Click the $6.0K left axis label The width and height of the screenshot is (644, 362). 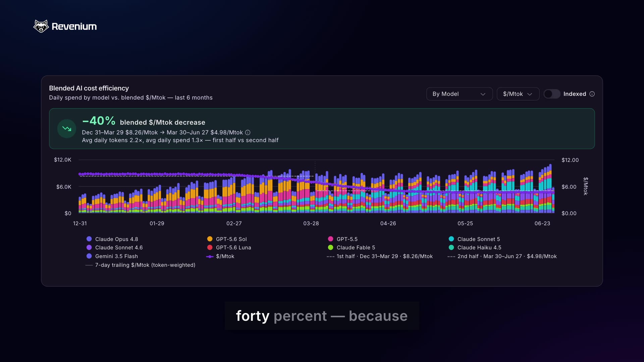click(64, 187)
